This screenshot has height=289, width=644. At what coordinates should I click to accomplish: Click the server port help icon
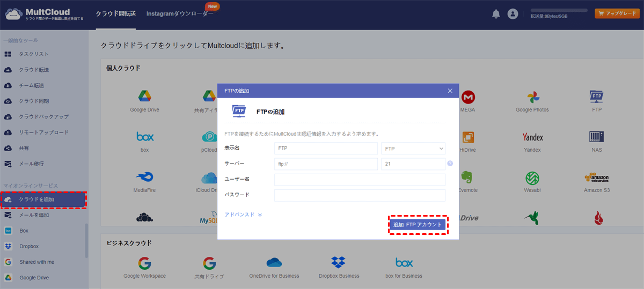point(450,164)
